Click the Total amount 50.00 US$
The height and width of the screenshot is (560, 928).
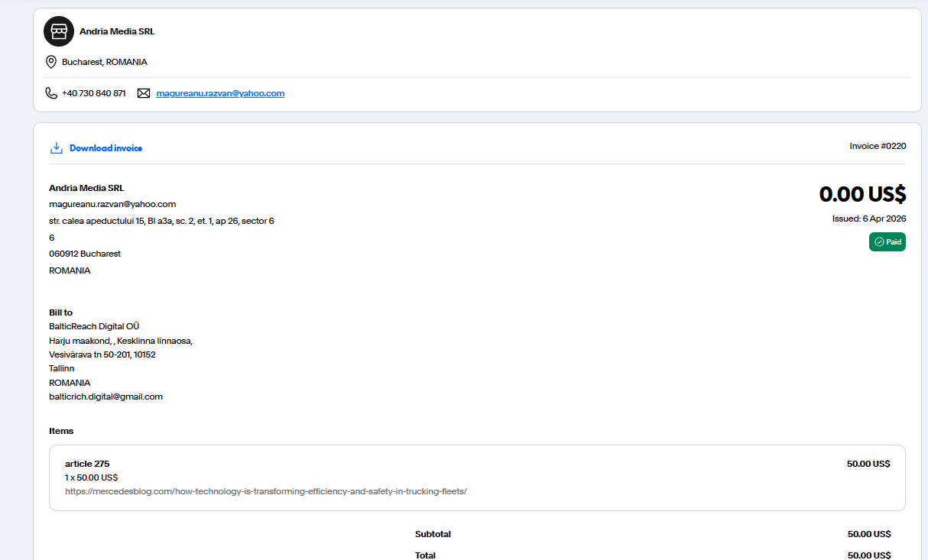[869, 555]
